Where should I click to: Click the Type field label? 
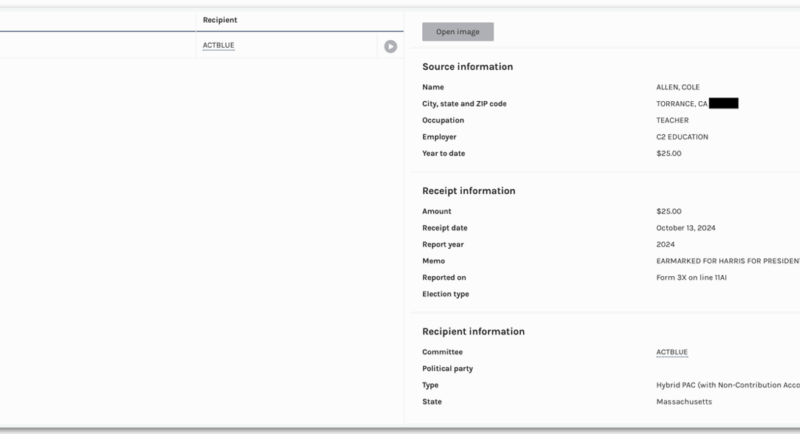pos(430,386)
